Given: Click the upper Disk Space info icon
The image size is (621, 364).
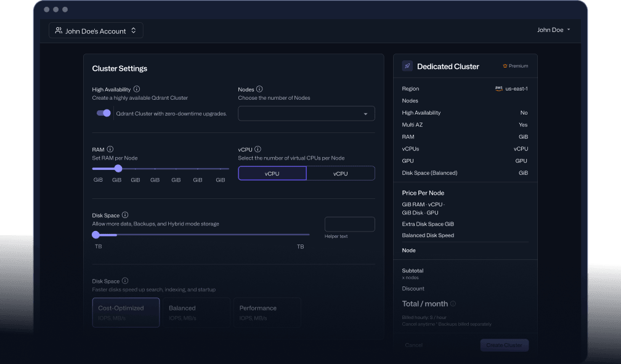Looking at the screenshot, I should (125, 215).
